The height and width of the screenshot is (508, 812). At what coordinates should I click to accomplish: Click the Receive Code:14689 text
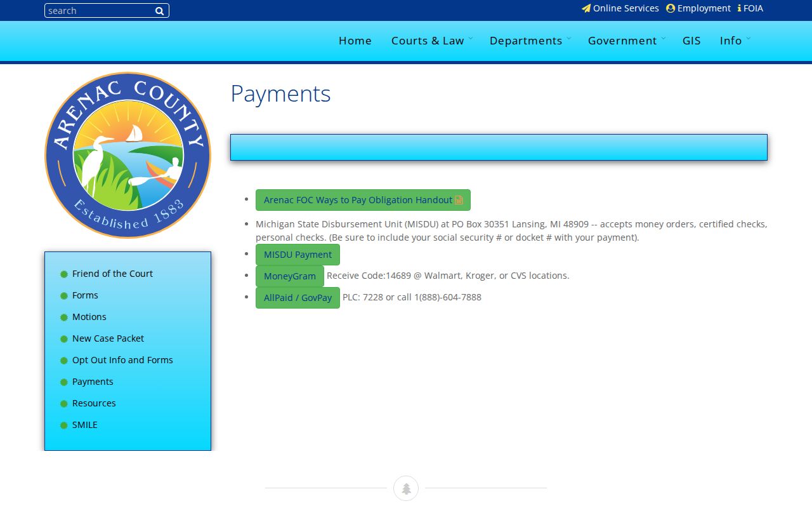[x=448, y=276]
